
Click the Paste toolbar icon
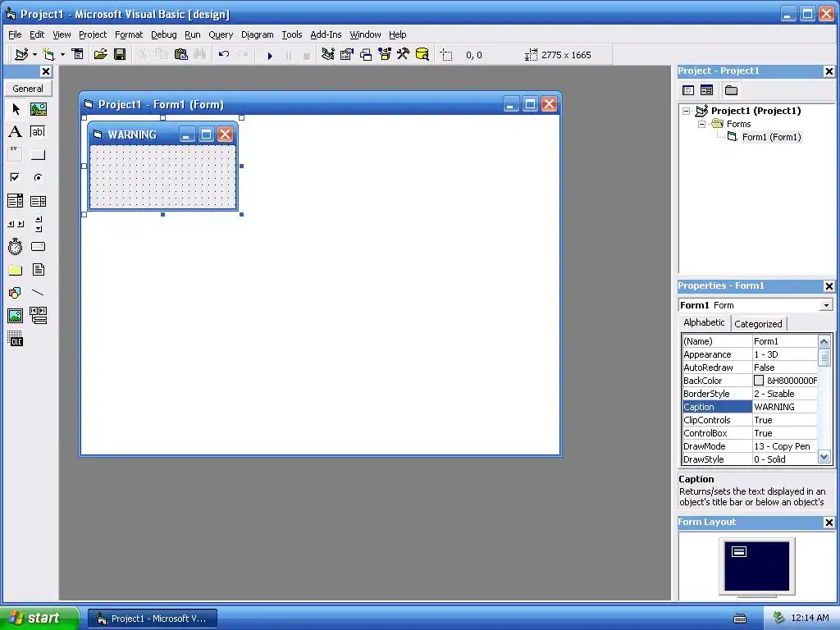(x=181, y=54)
